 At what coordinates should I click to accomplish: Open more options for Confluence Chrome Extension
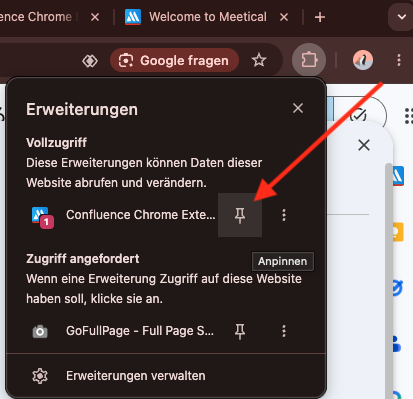point(284,215)
